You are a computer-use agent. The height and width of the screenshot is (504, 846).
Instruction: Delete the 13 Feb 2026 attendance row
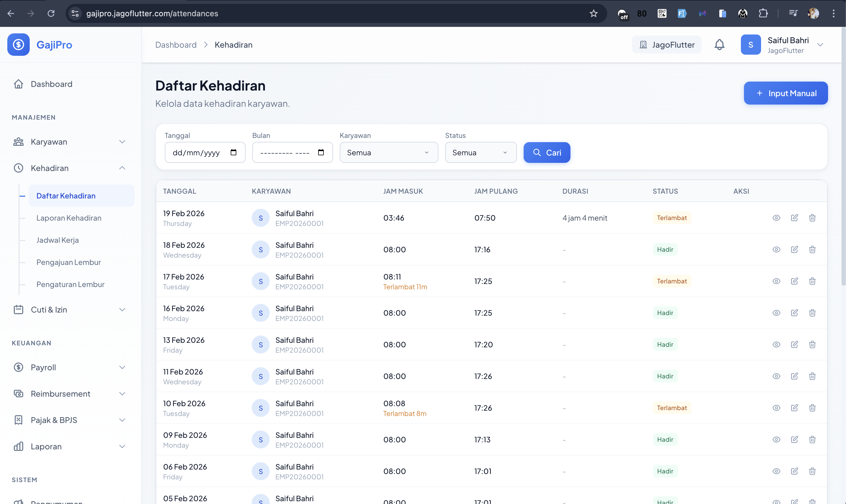pyautogui.click(x=812, y=345)
